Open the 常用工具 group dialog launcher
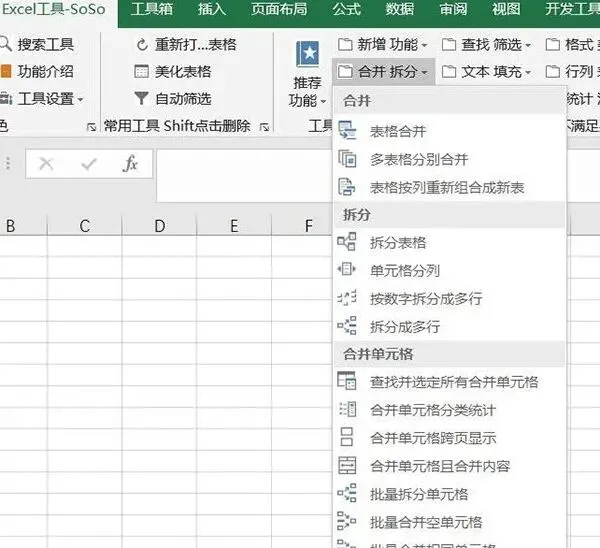The image size is (600, 548). pos(264,127)
